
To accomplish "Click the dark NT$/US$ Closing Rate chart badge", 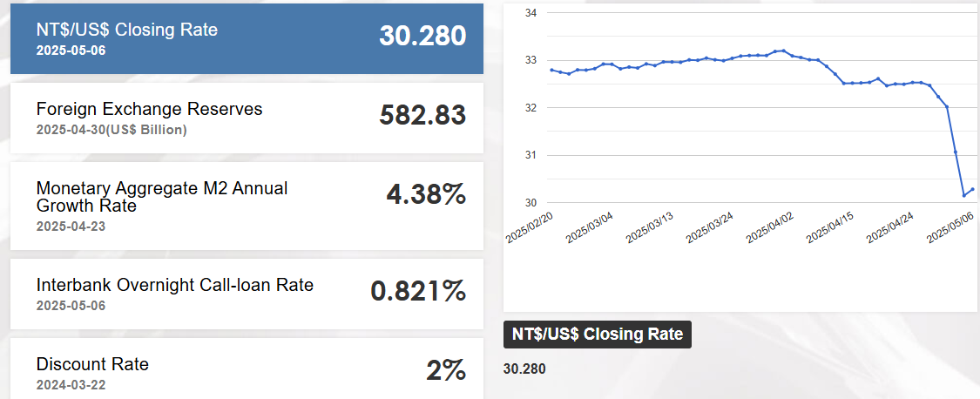I will click(597, 335).
